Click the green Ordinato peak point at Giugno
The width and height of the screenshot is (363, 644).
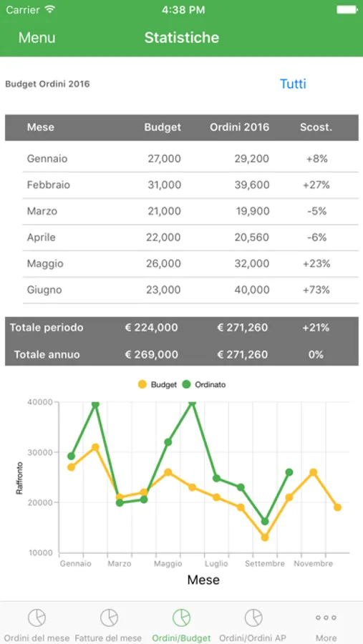(192, 403)
